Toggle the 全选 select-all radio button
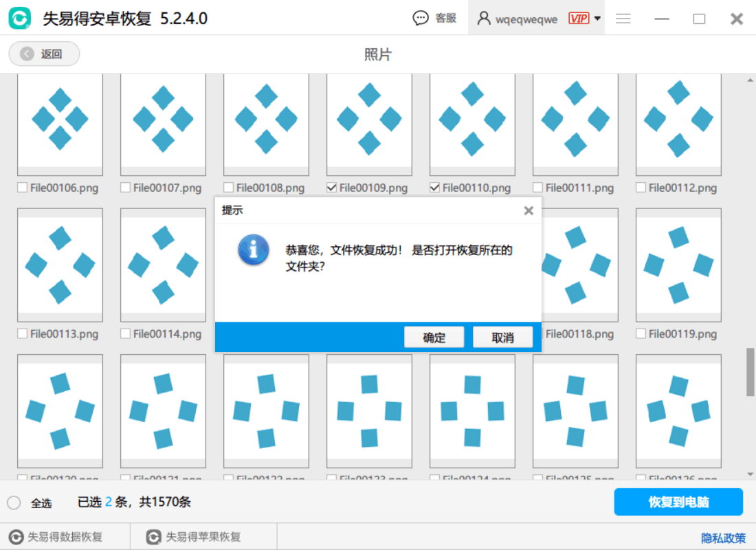The width and height of the screenshot is (756, 550). pos(14,503)
